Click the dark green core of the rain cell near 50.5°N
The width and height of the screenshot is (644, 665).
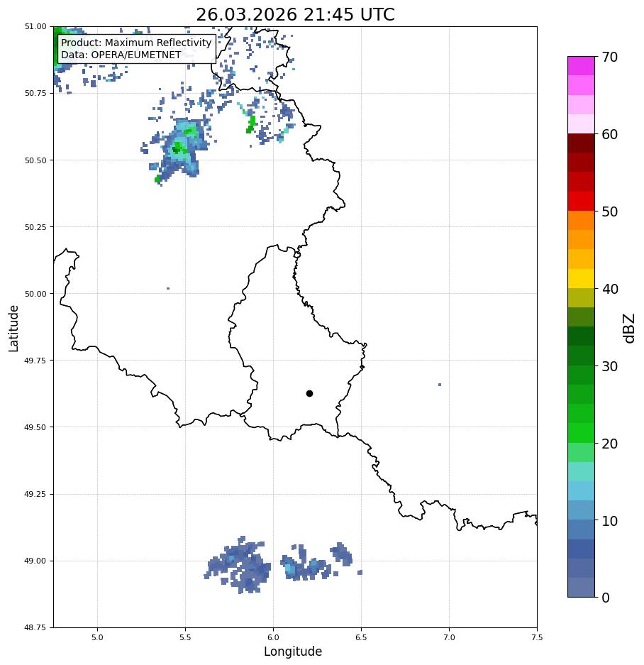(x=176, y=149)
